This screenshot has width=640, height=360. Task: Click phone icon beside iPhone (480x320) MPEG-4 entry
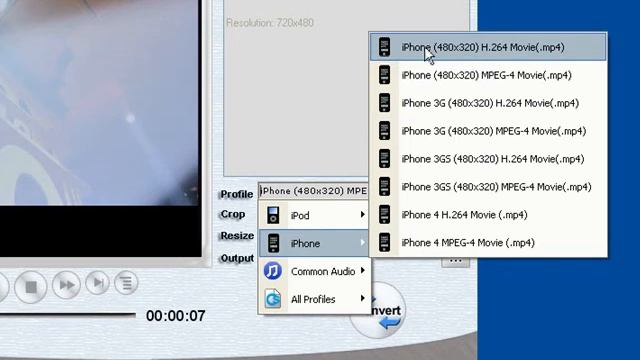(384, 75)
